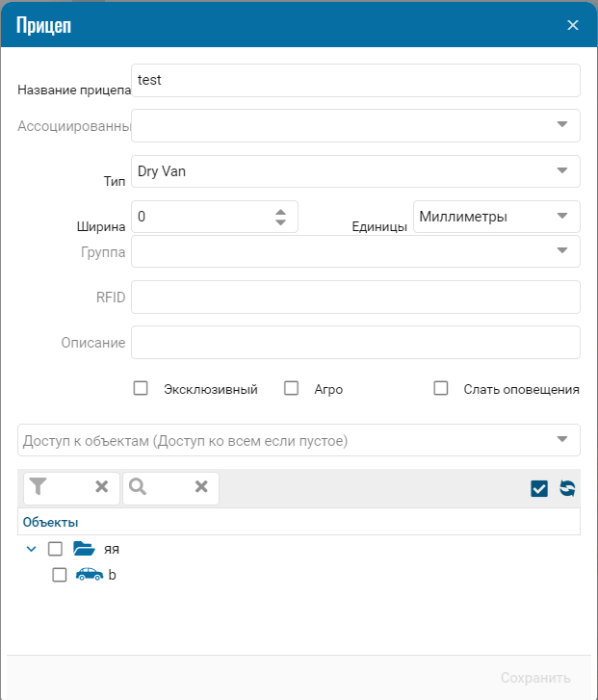Image resolution: width=598 pixels, height=700 pixels.
Task: Open the Доступ к объектам dropdown
Action: 299,440
